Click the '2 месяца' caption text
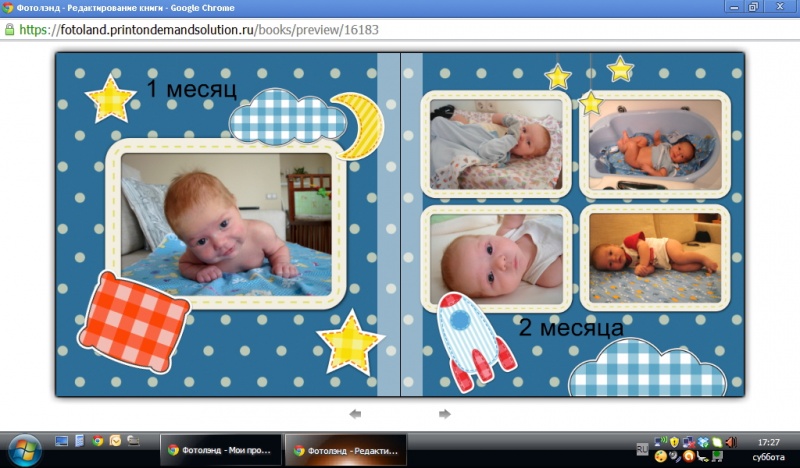800x468 pixels. (571, 327)
